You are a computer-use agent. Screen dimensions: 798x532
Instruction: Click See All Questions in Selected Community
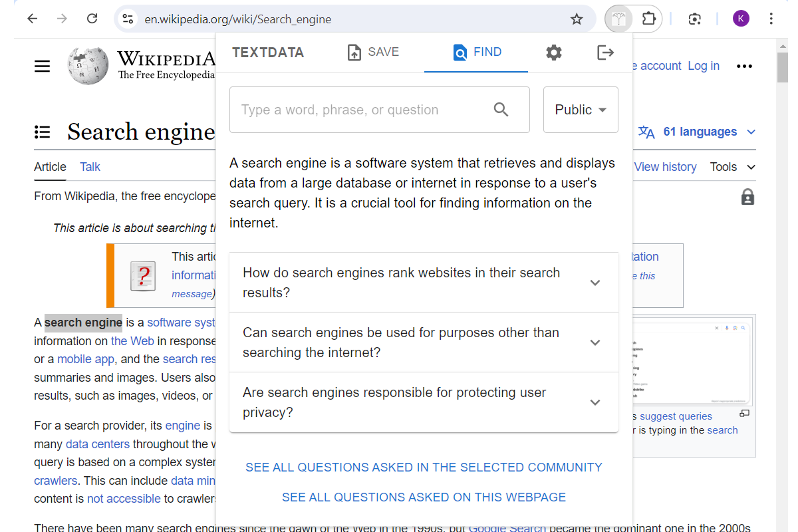[424, 467]
